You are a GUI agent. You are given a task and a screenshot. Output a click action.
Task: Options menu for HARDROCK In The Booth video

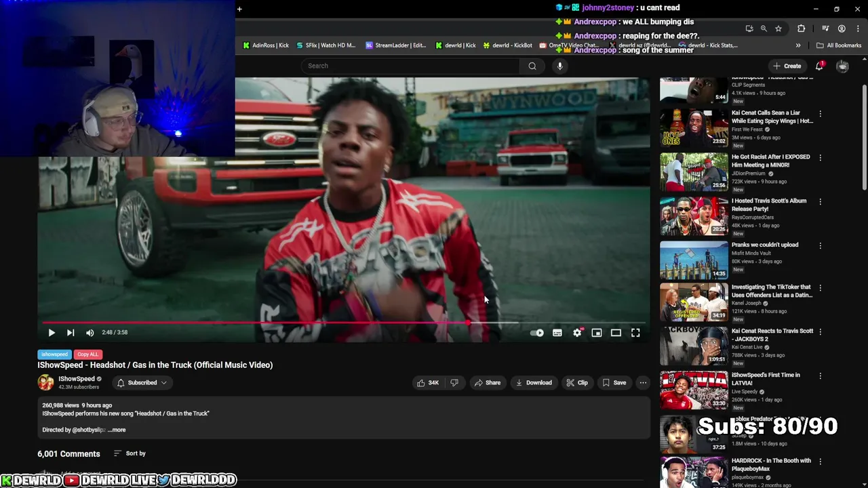[821, 462]
